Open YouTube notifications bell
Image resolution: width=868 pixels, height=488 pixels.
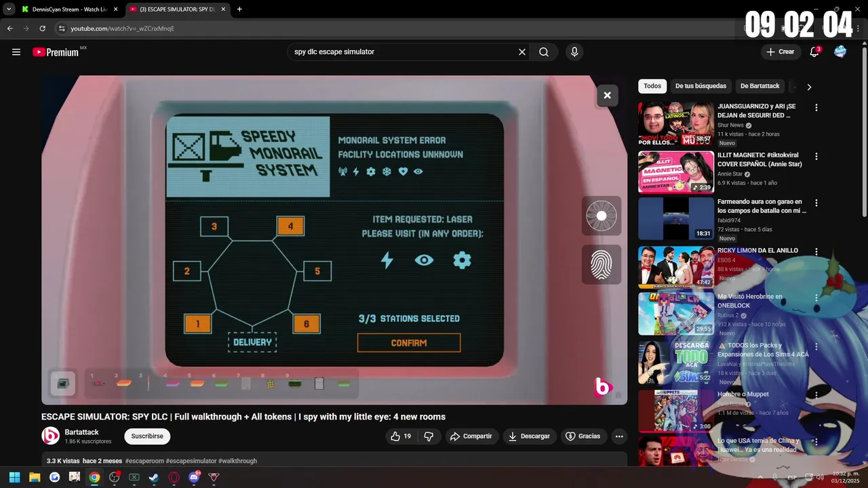(814, 52)
